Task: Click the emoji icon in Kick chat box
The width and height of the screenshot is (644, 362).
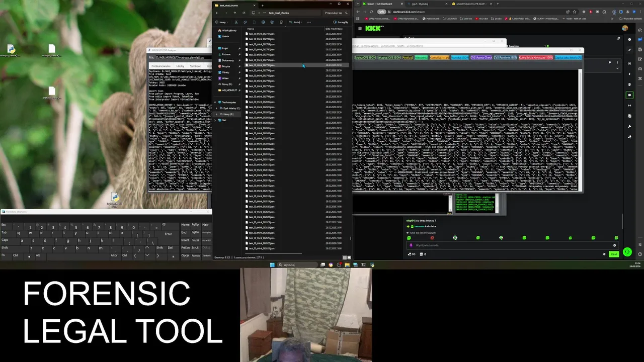Action: click(x=614, y=245)
